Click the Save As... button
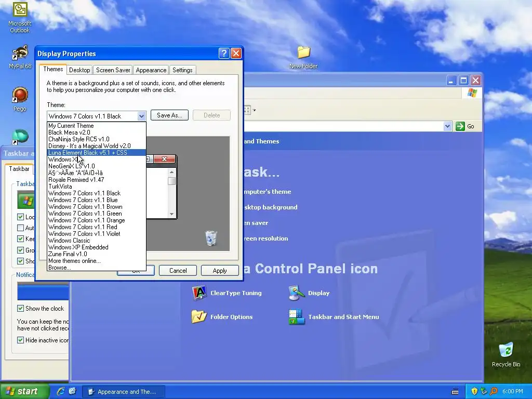 click(x=169, y=115)
